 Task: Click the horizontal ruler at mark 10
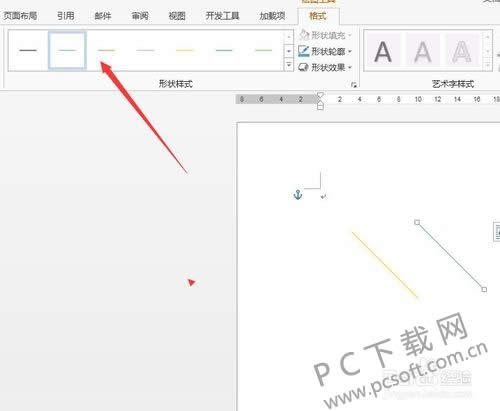[418, 99]
